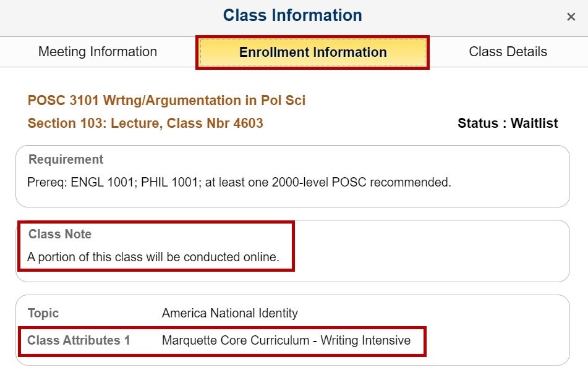Click the America National Identity topic value
Image resolution: width=588 pixels, height=373 pixels.
[230, 313]
